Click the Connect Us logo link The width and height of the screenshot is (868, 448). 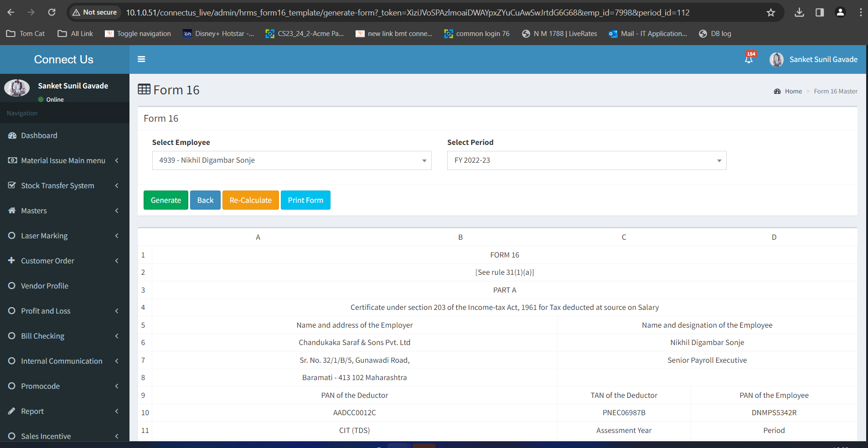point(64,59)
